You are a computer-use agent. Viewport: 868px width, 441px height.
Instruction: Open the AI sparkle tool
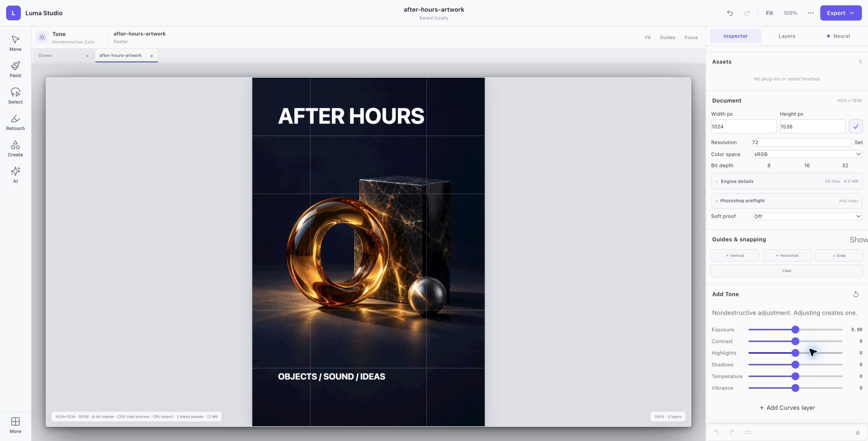(15, 175)
